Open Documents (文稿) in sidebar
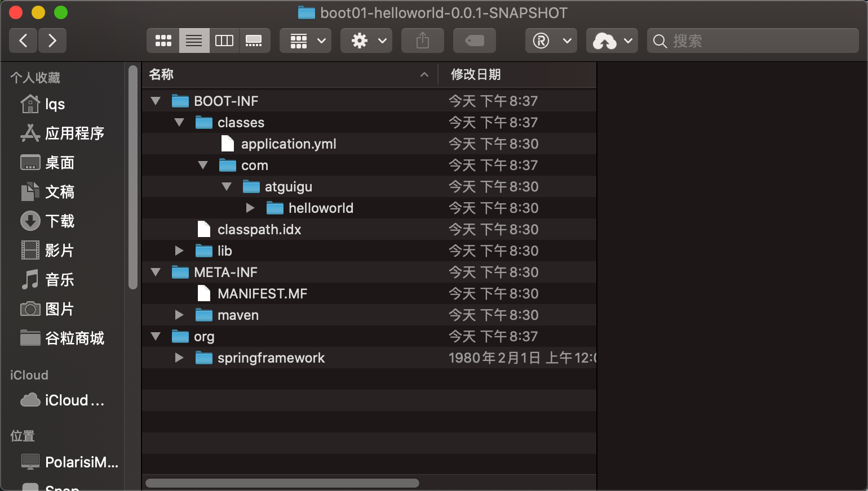 pyautogui.click(x=47, y=192)
